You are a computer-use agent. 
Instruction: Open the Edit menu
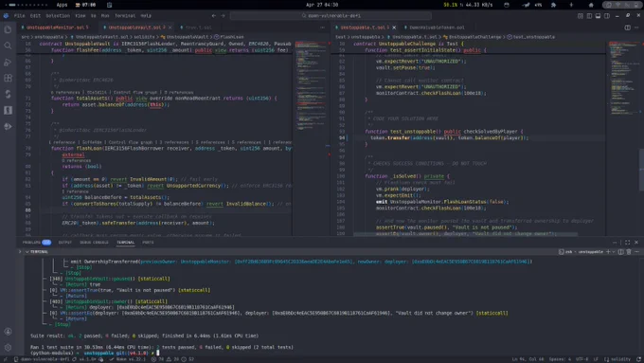pos(35,15)
